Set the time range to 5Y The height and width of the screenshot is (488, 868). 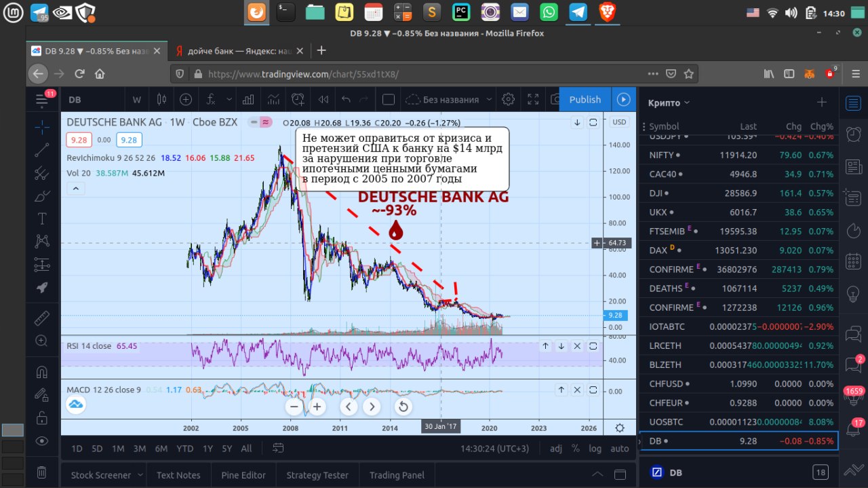pos(226,448)
